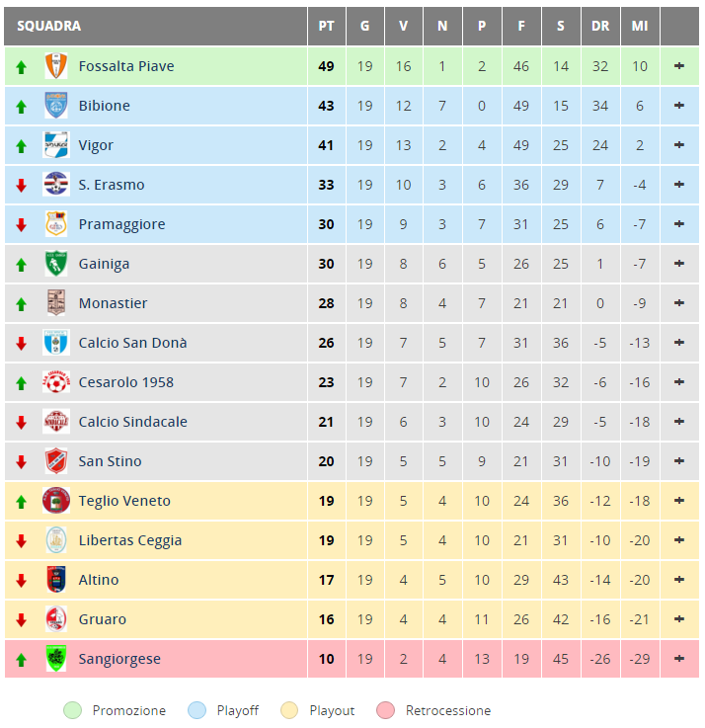Click the Gainiga green shield logo
This screenshot has width=705, height=728.
pyautogui.click(x=56, y=264)
